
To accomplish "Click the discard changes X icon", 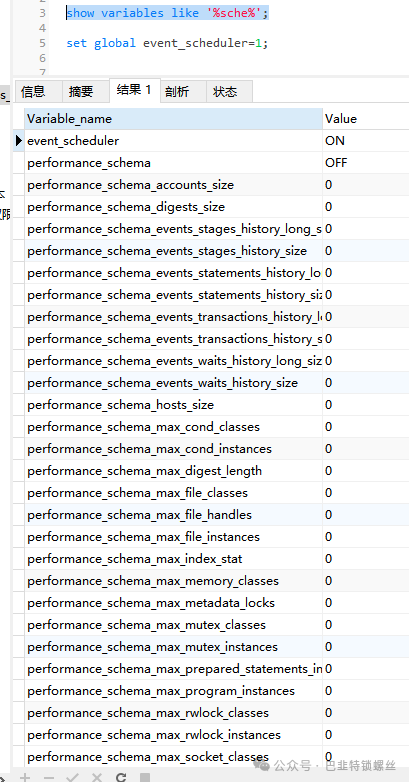I will click(97, 777).
